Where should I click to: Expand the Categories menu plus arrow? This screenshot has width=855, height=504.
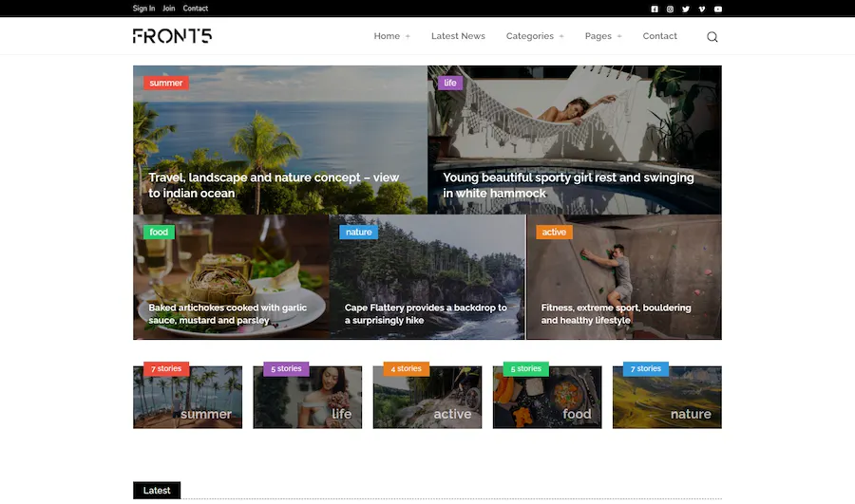[x=561, y=36]
